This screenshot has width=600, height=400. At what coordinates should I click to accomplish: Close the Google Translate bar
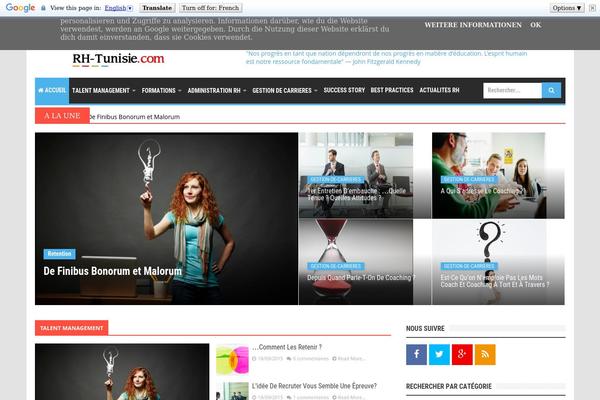click(592, 8)
